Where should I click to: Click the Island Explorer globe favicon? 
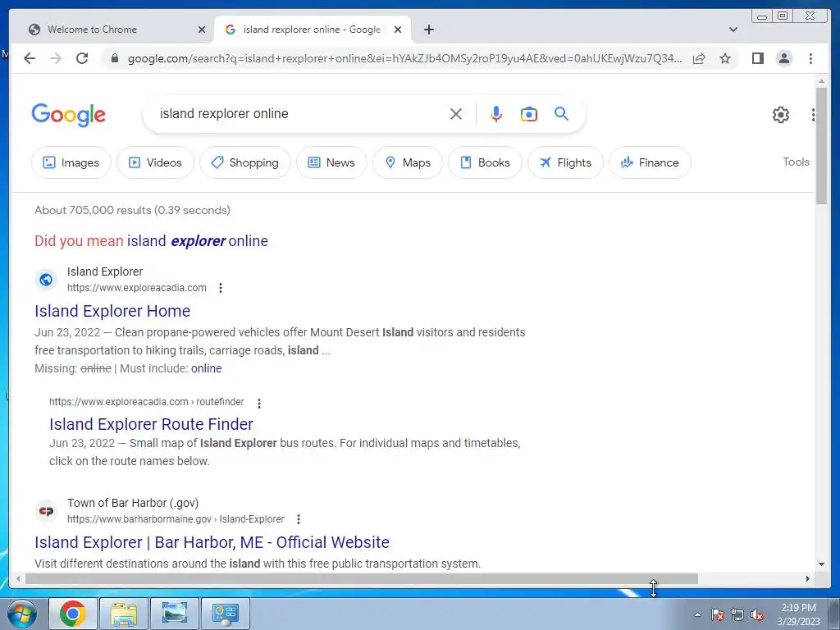[x=46, y=280]
